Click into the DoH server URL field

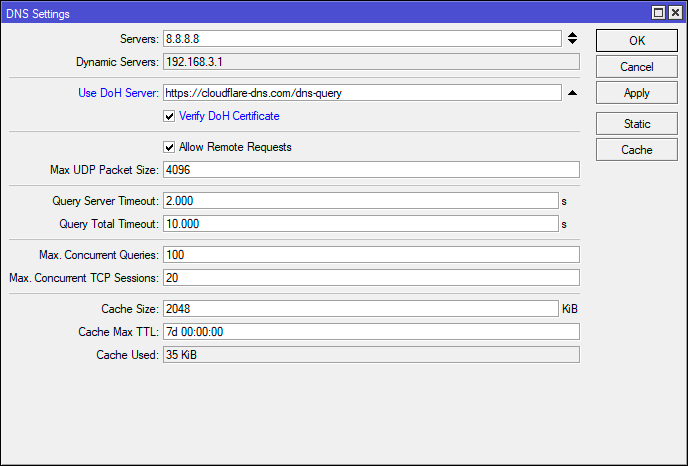(360, 93)
